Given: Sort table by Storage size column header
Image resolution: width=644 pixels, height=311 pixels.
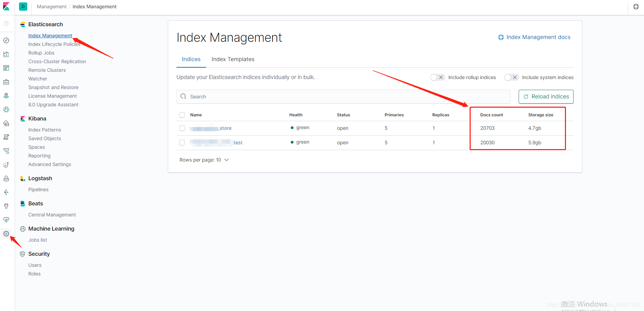Looking at the screenshot, I should (541, 115).
